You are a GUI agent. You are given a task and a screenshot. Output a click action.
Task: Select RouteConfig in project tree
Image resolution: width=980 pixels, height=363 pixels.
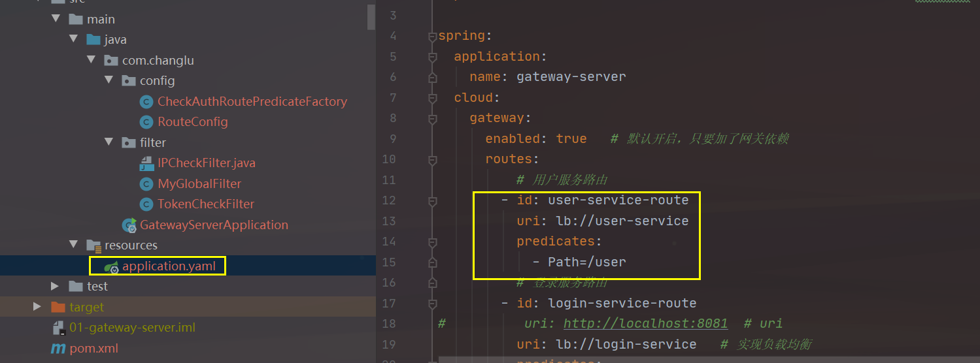(193, 122)
